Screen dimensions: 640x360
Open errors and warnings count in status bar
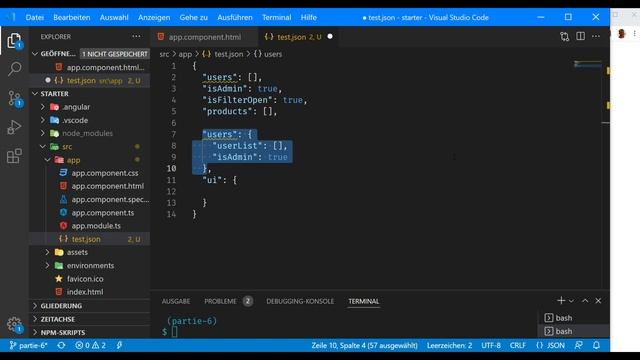tap(91, 345)
